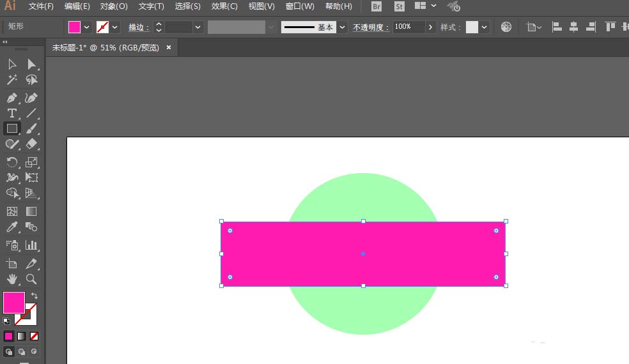Select the Magic Wand tool
629x364 pixels.
tap(12, 80)
